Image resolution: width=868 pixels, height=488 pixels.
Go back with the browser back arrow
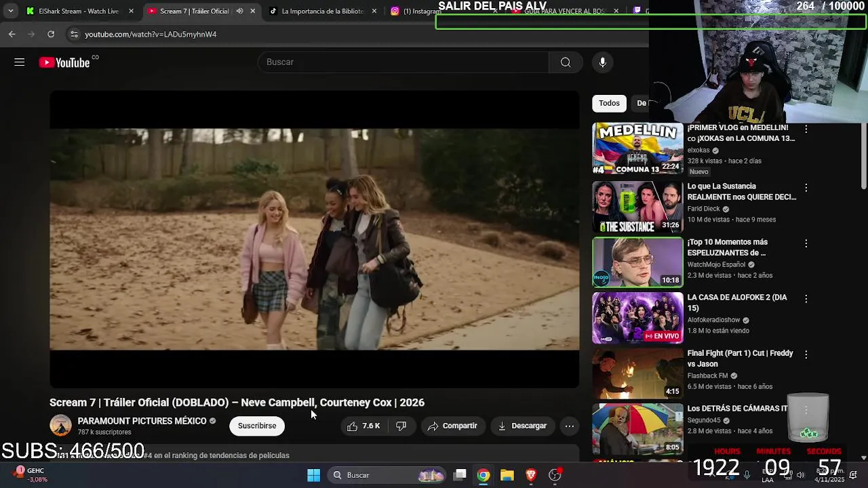[12, 34]
